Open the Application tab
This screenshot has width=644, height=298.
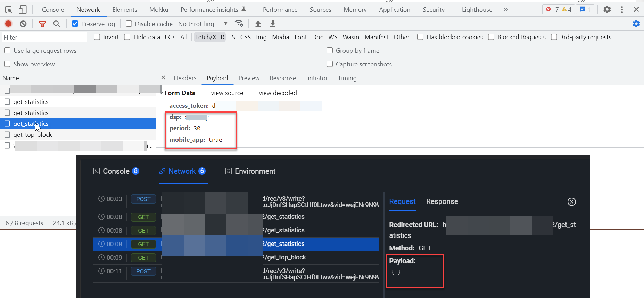coord(395,9)
